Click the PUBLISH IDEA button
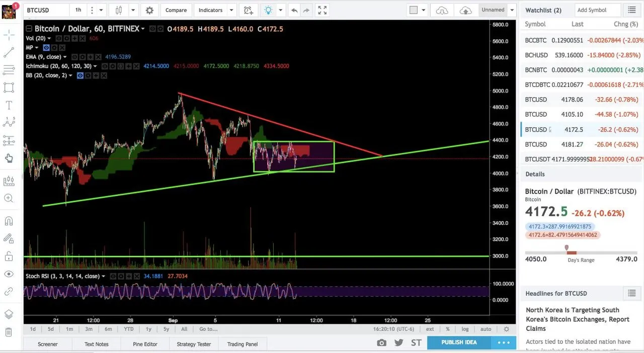 [x=459, y=342]
